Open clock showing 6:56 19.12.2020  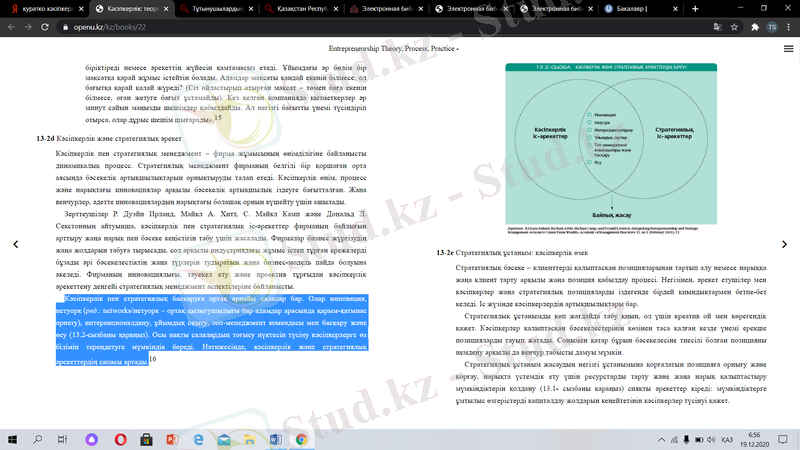point(754,439)
